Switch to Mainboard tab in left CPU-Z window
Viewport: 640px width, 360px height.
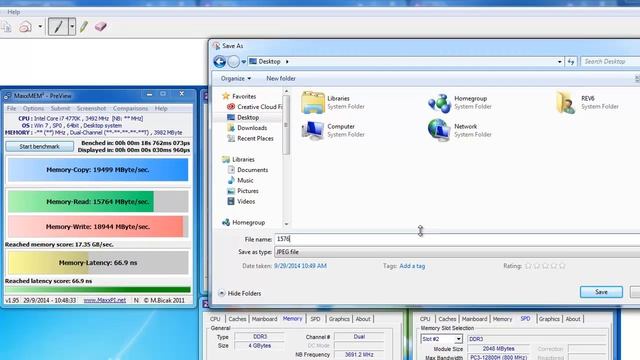(x=264, y=319)
